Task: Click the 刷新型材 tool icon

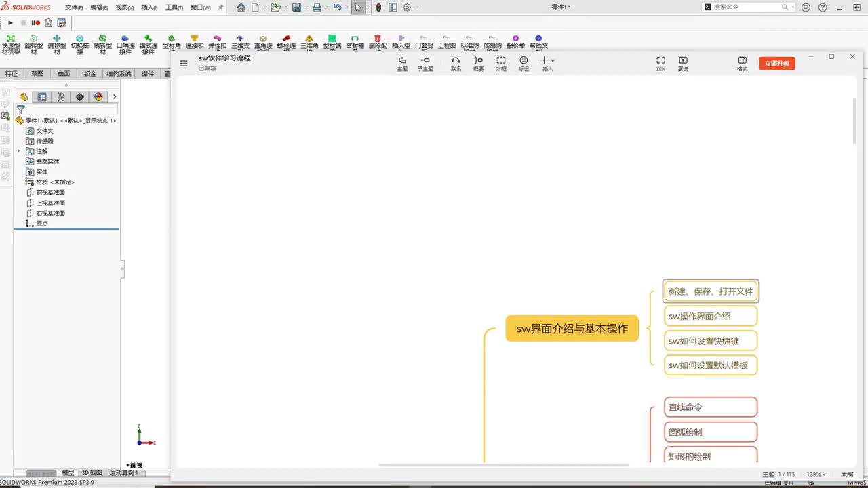Action: [x=102, y=39]
